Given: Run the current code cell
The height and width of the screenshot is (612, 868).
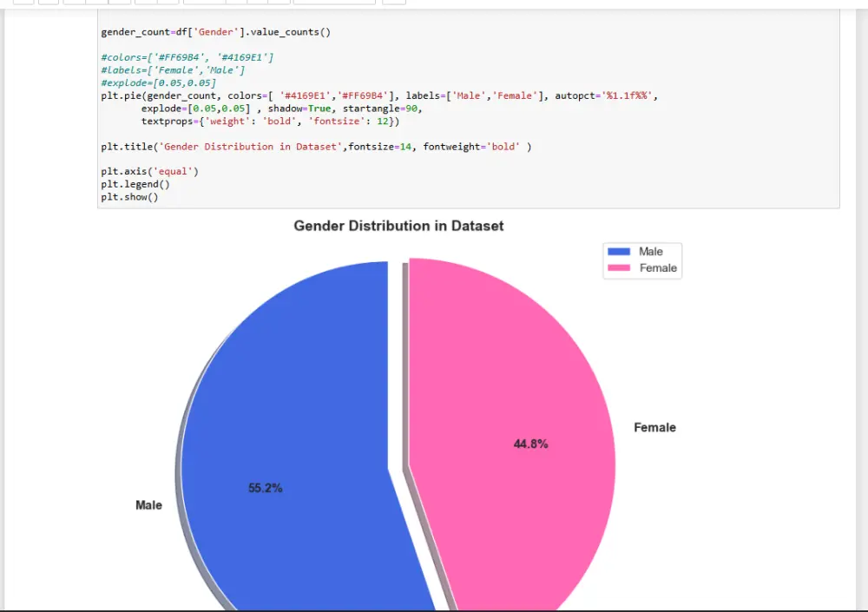Looking at the screenshot, I should point(206,3).
